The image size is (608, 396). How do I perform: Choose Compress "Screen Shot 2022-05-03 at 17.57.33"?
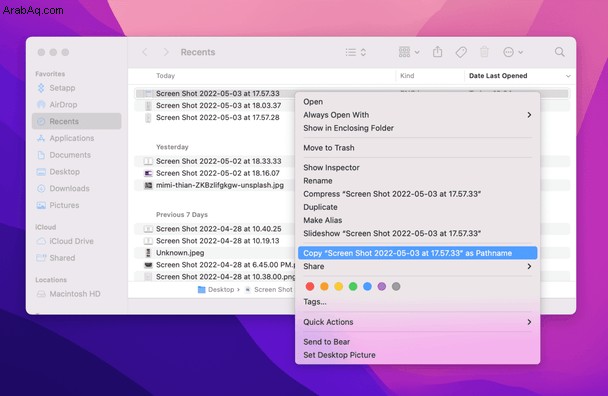pos(418,194)
